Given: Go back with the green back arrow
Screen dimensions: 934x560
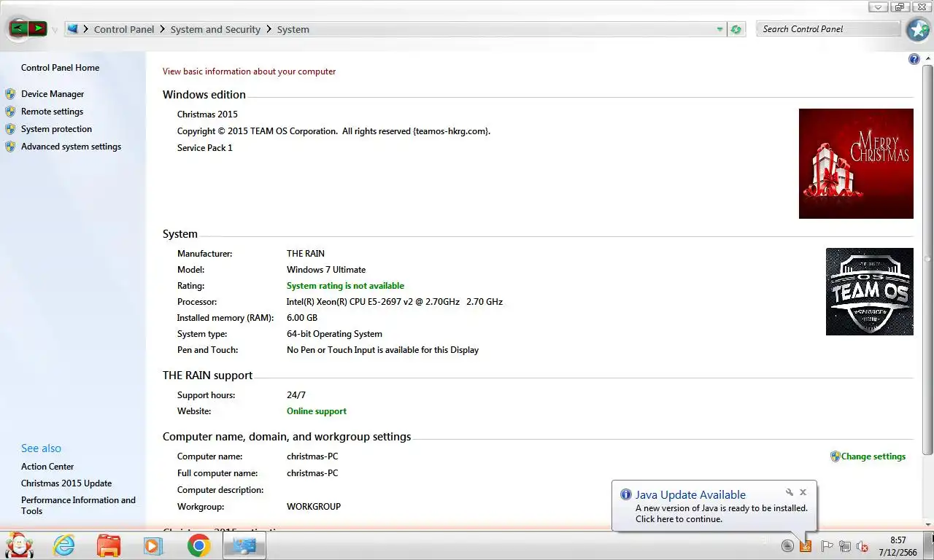Looking at the screenshot, I should point(18,29).
